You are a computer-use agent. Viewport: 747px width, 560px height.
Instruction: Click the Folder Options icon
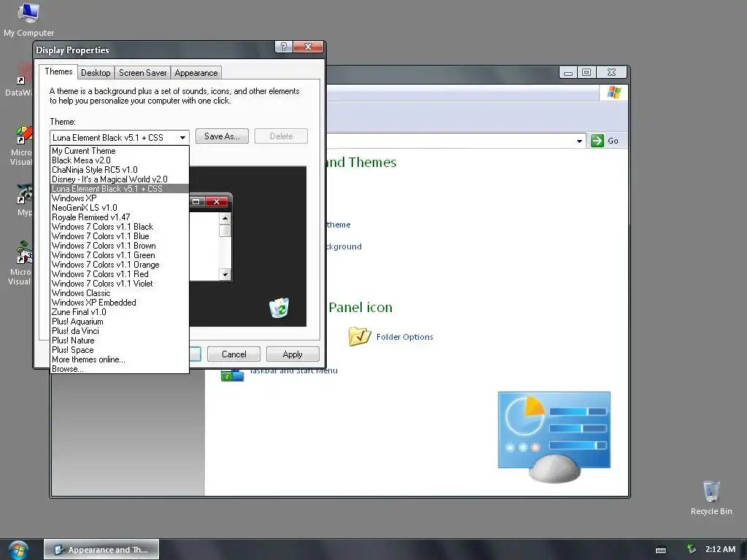pos(359,336)
